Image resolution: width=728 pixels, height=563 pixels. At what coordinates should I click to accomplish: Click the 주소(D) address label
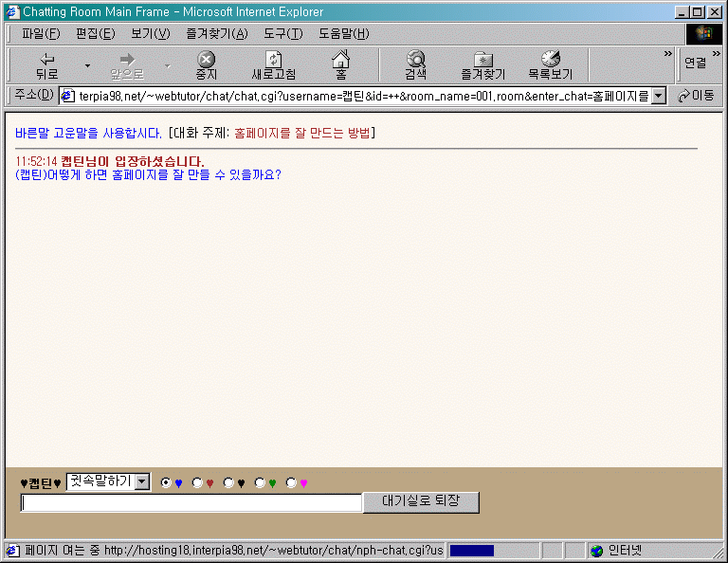pos(33,95)
